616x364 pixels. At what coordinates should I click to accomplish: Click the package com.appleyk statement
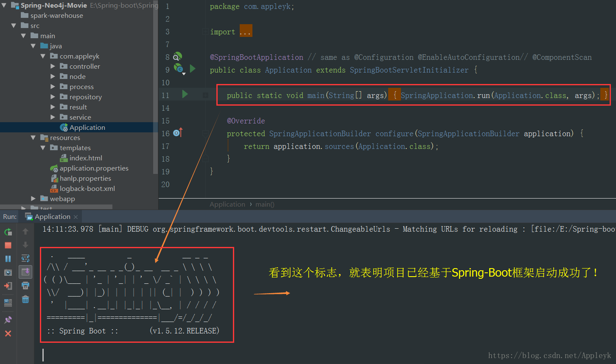(x=252, y=6)
